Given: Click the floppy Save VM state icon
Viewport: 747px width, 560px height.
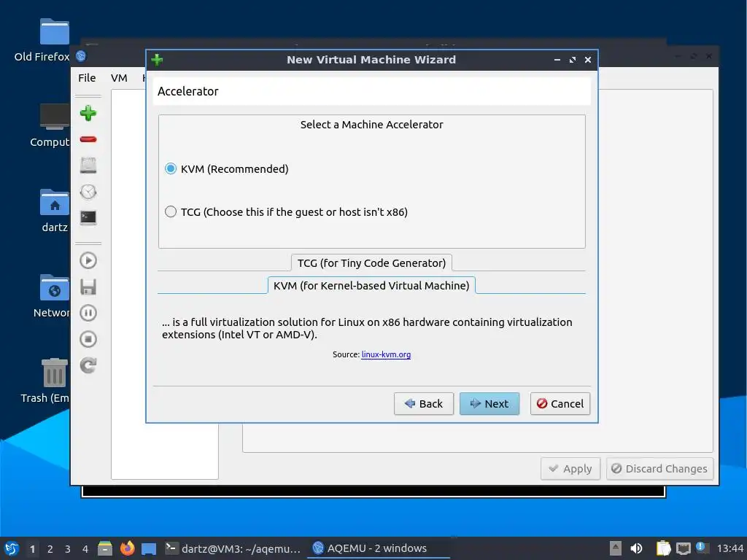Looking at the screenshot, I should (x=88, y=287).
